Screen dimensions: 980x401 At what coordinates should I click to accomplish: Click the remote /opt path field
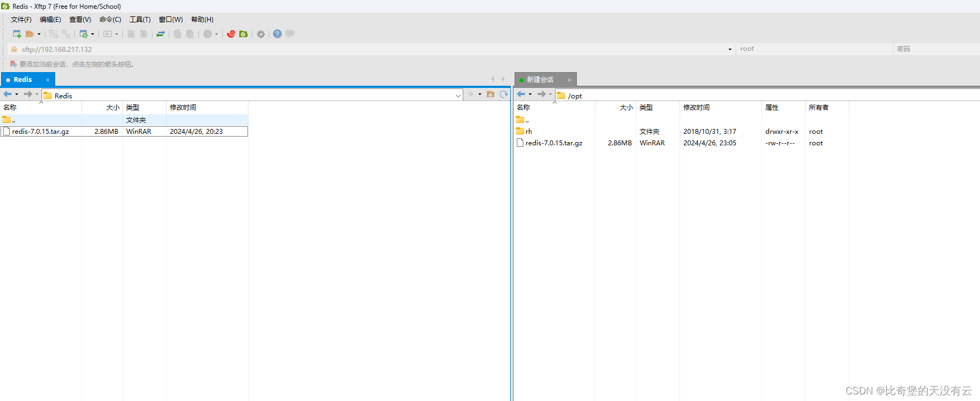tap(768, 96)
